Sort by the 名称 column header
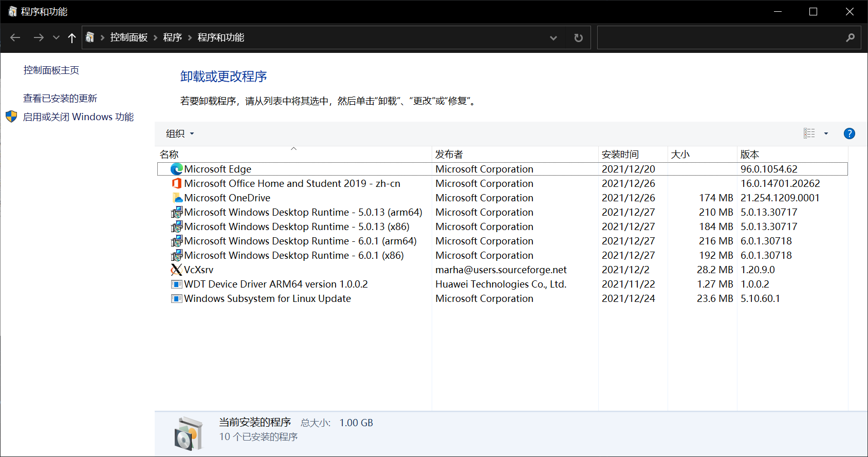Viewport: 868px width, 457px height. pos(293,154)
